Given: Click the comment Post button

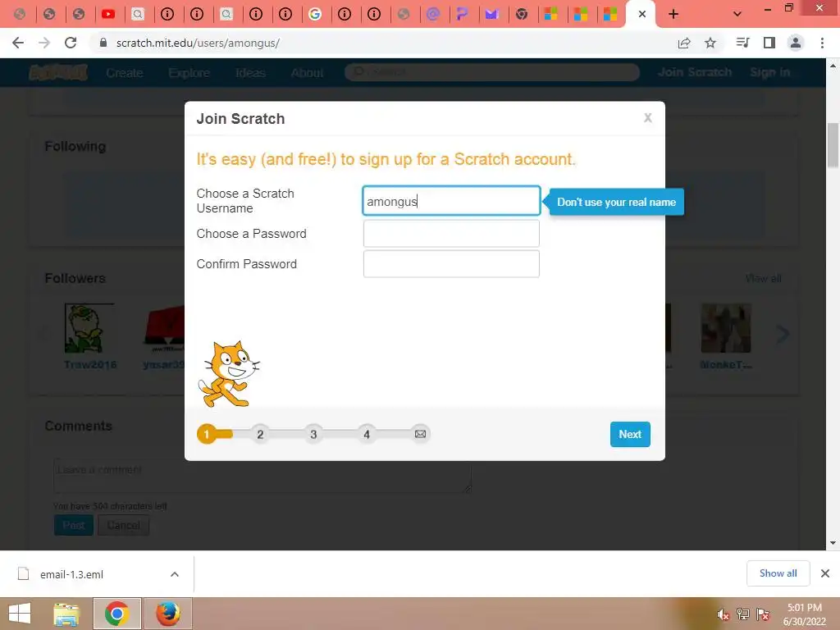Looking at the screenshot, I should [74, 525].
